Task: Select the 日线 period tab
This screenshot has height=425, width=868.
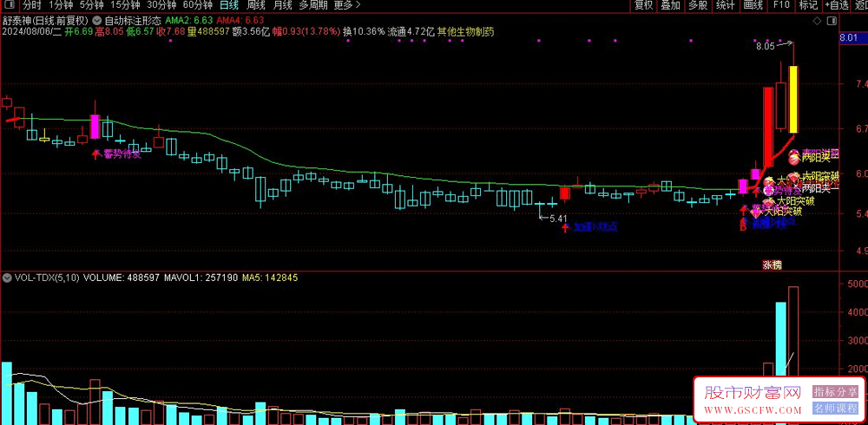Action: pos(228,5)
